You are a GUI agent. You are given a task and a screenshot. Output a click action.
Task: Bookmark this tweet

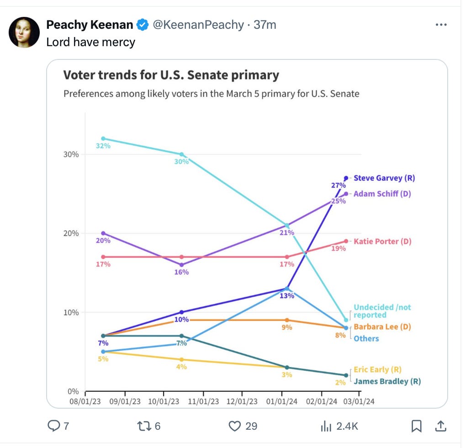[416, 426]
